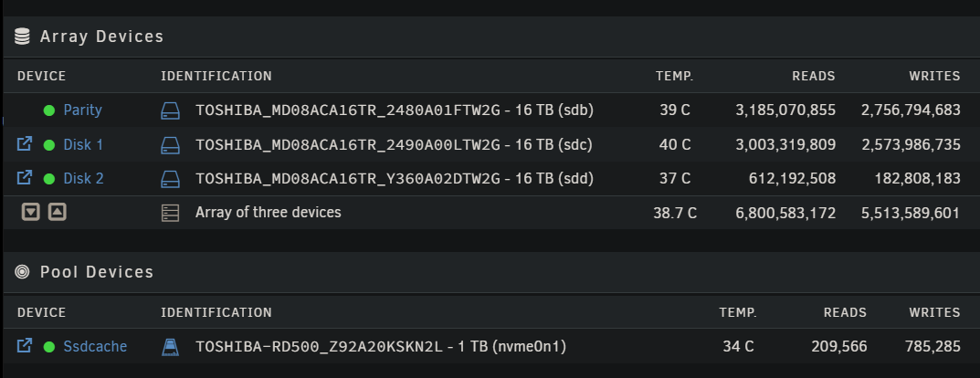This screenshot has height=378, width=980.
Task: Open the Parity device link
Action: pyautogui.click(x=82, y=110)
